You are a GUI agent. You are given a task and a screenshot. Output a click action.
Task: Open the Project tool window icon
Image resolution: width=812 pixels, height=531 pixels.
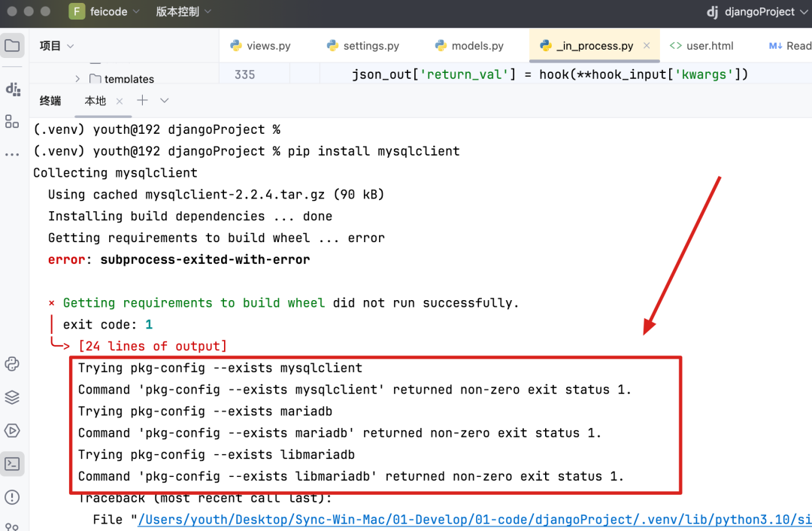(12, 45)
